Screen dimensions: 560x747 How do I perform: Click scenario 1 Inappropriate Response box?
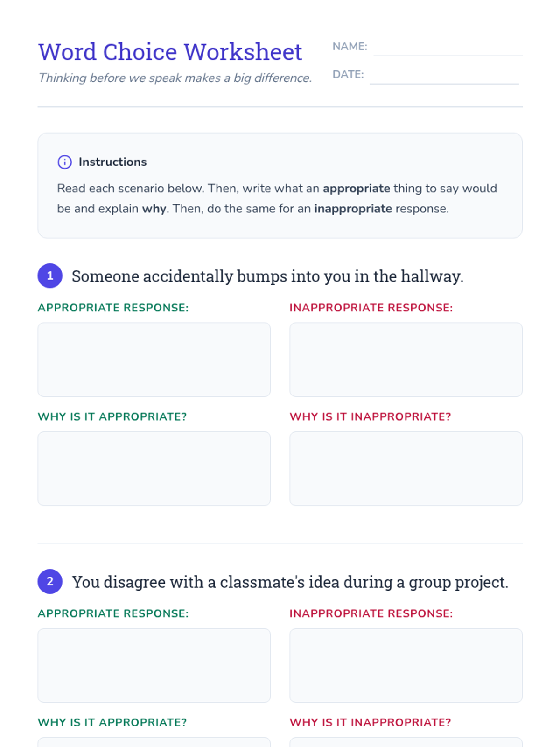[x=406, y=359]
